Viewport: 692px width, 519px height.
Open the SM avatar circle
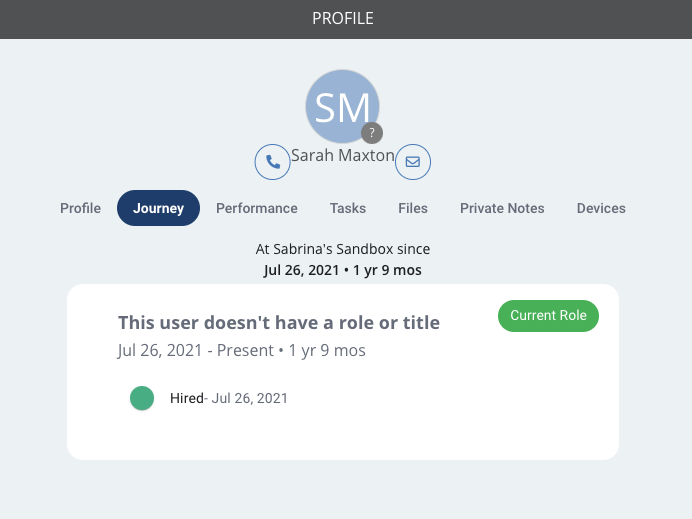[342, 106]
